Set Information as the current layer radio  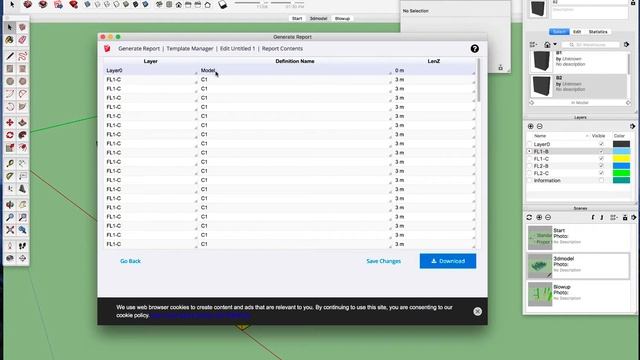pyautogui.click(x=530, y=180)
